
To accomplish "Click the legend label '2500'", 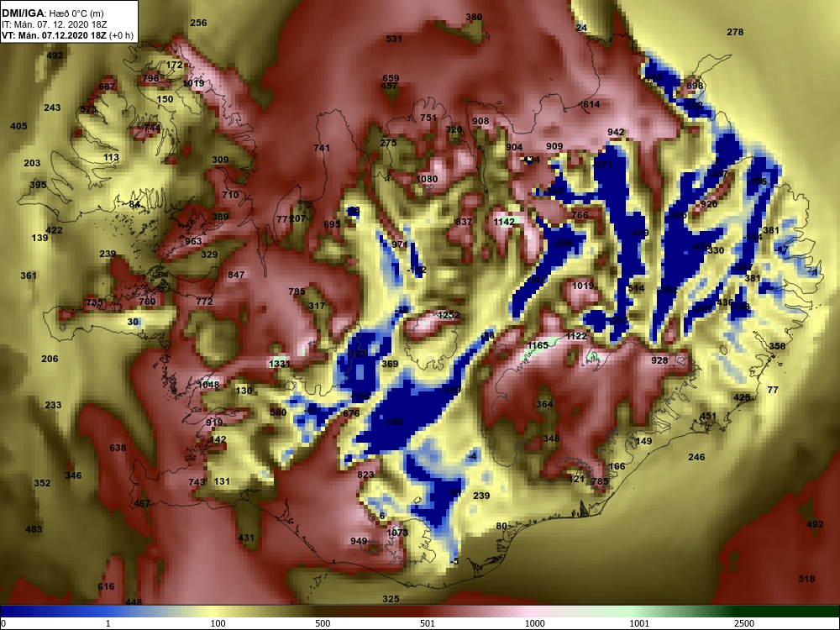I will tap(744, 623).
